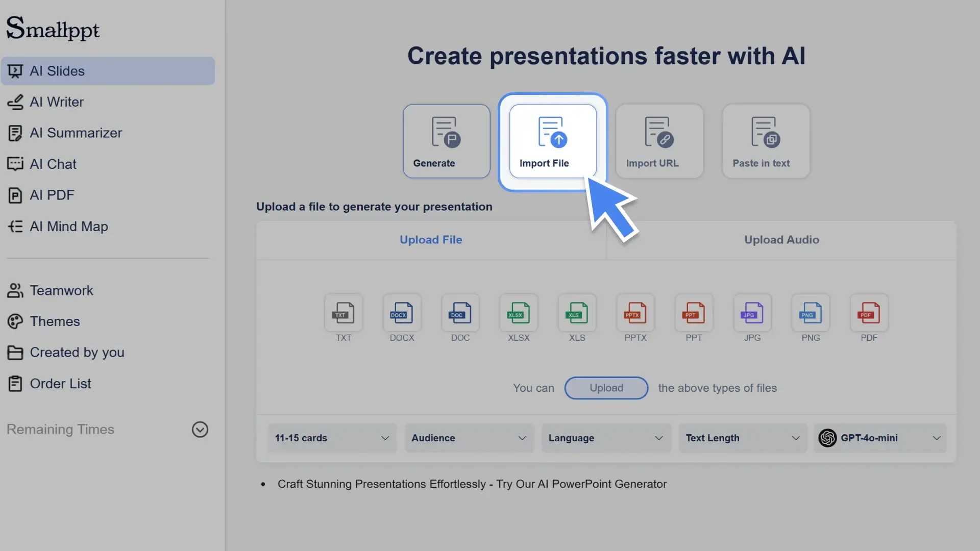The width and height of the screenshot is (980, 551).
Task: Open AI Chat
Action: point(53,164)
